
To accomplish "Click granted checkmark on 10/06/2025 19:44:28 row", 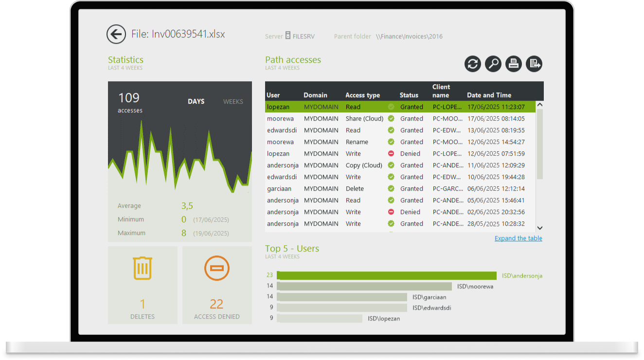I will tap(391, 177).
